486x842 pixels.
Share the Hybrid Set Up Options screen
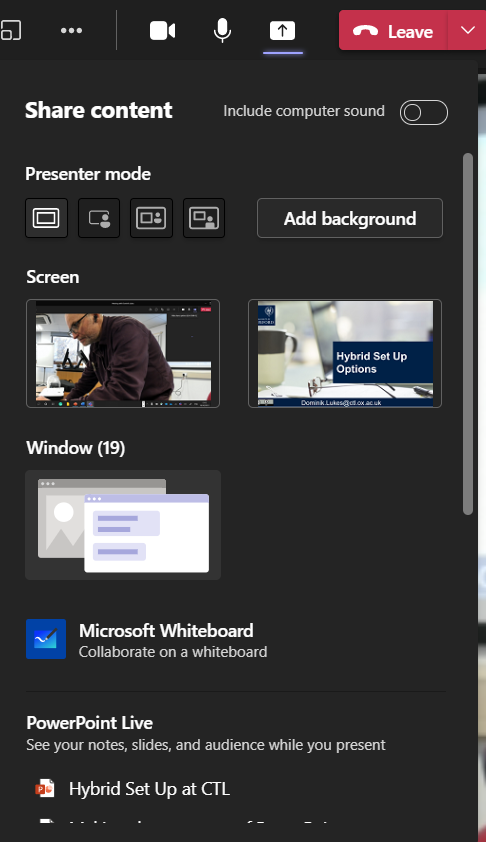(345, 353)
